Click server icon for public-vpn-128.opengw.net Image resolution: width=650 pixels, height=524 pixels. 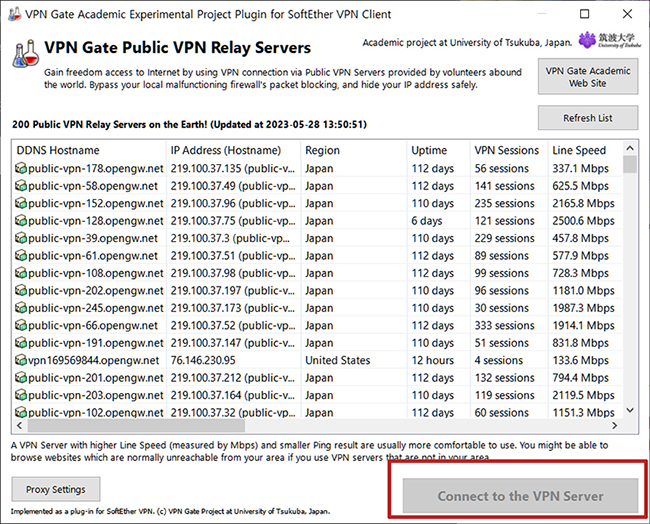pos(21,221)
